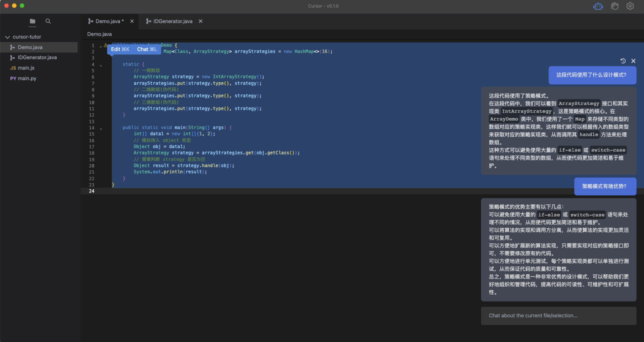Click line number 14 in gutter

92,128
